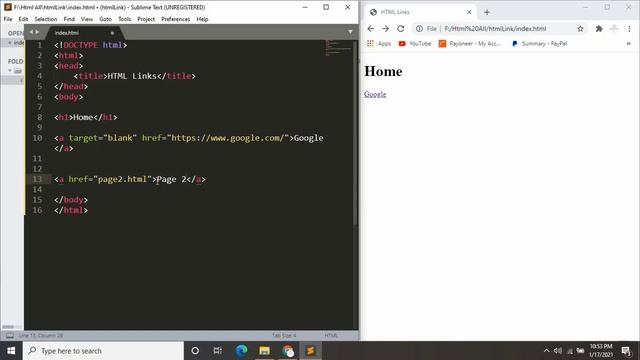Viewport: 640px width, 360px height.
Task: Click the Home heading on the page
Action: pos(383,71)
